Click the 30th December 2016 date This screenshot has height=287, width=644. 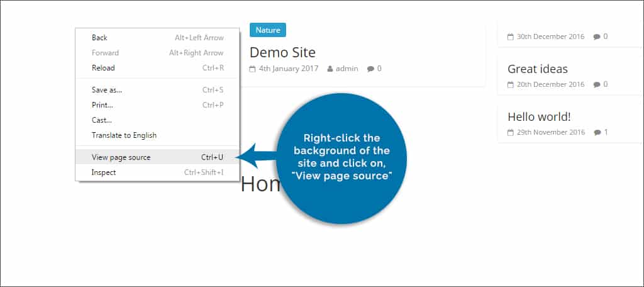(x=550, y=37)
